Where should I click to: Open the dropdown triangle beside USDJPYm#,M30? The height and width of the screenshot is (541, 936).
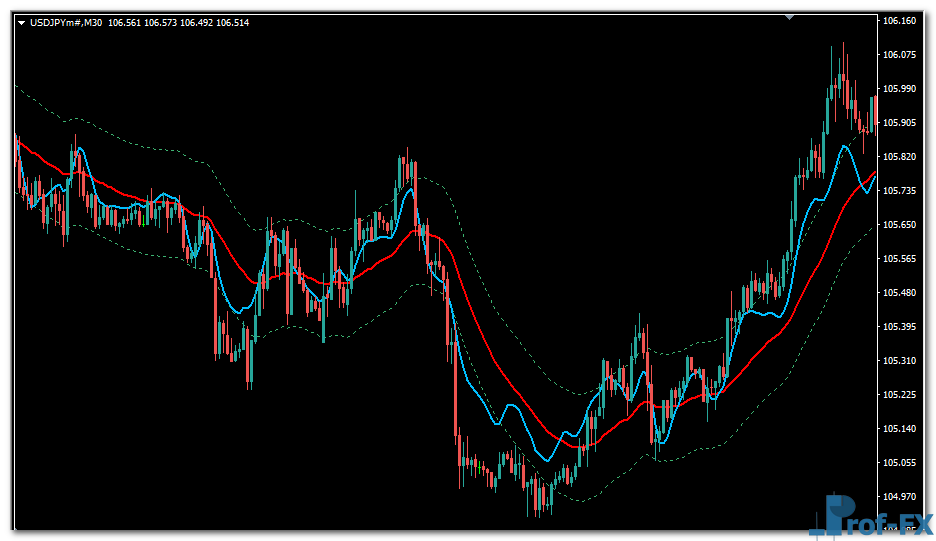pos(22,22)
